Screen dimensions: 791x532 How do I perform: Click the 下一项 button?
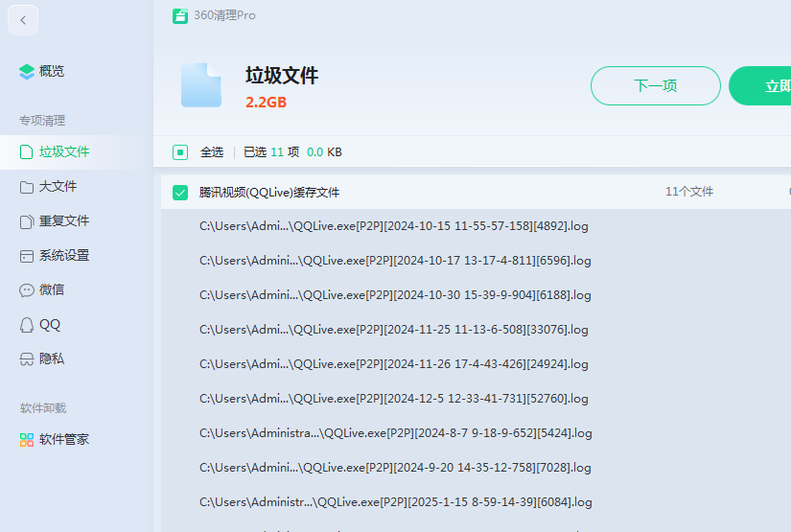click(x=655, y=85)
